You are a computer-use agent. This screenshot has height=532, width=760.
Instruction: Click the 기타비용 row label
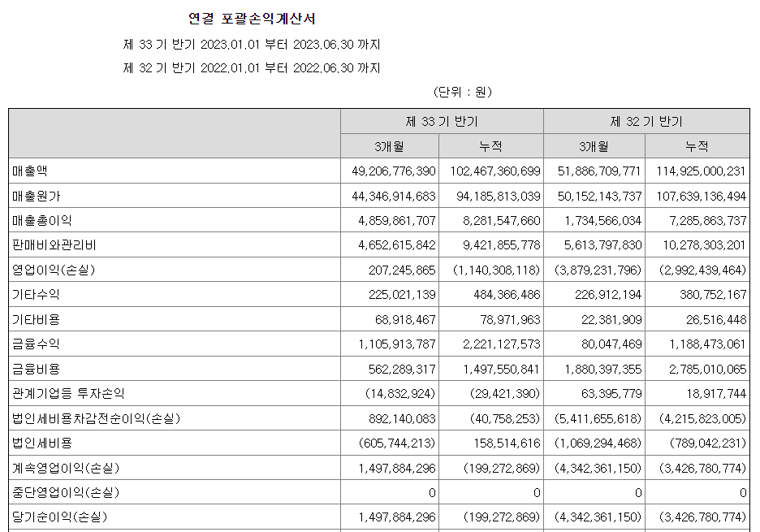(x=36, y=319)
